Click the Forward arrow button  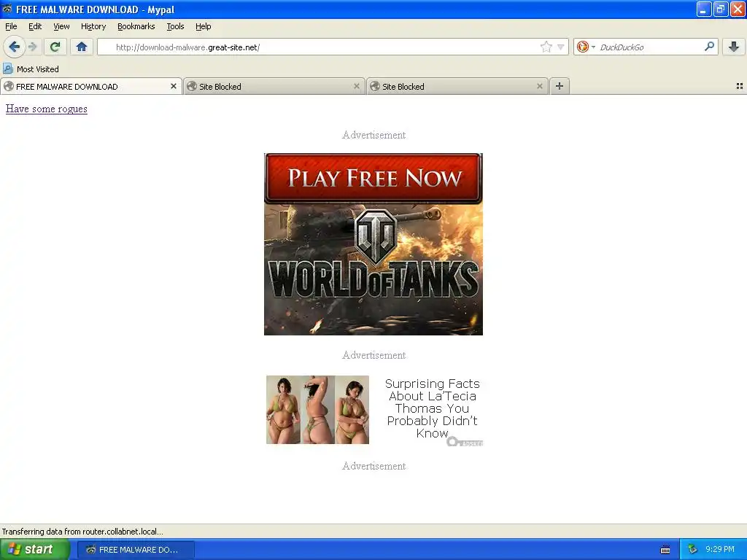33,47
